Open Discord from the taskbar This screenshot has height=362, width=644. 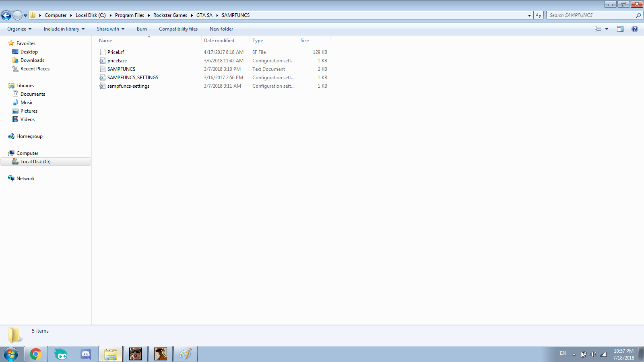(86, 354)
